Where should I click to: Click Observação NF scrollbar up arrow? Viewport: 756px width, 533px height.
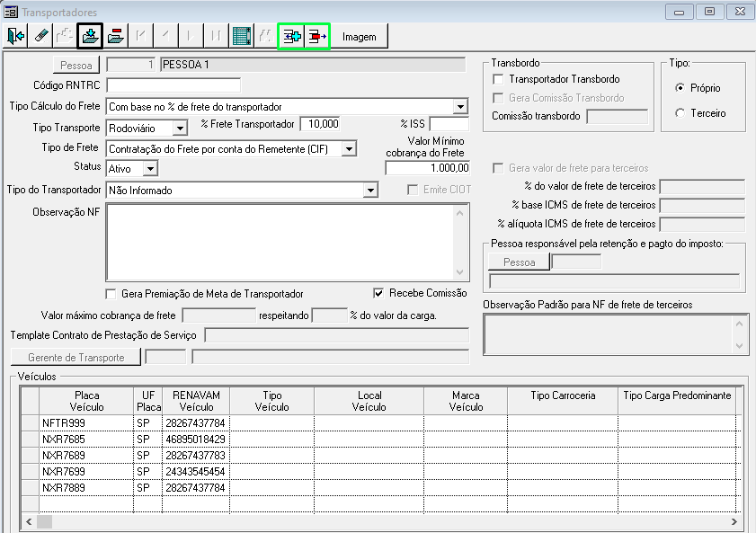tap(460, 212)
